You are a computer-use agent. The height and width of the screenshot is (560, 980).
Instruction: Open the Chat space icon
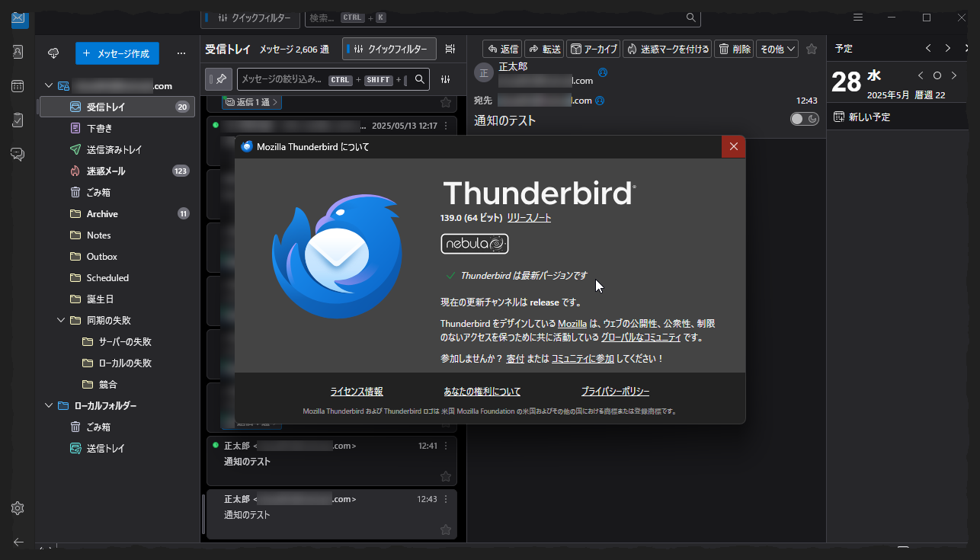(x=18, y=154)
